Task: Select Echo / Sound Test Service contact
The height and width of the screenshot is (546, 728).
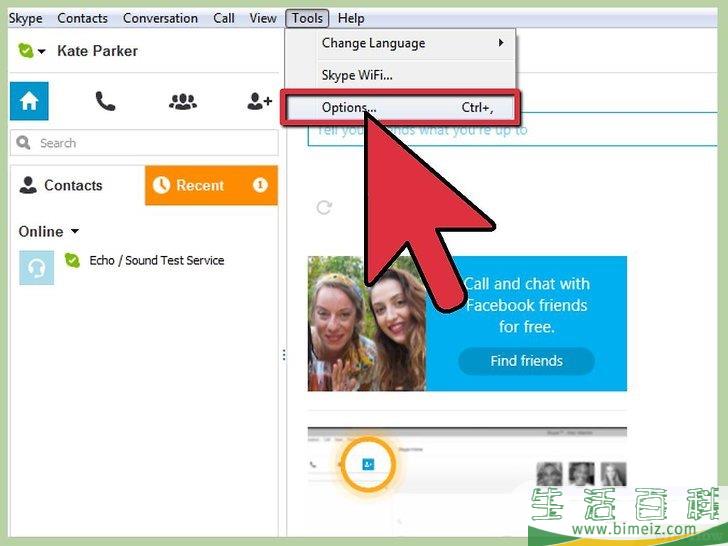Action: [x=144, y=267]
